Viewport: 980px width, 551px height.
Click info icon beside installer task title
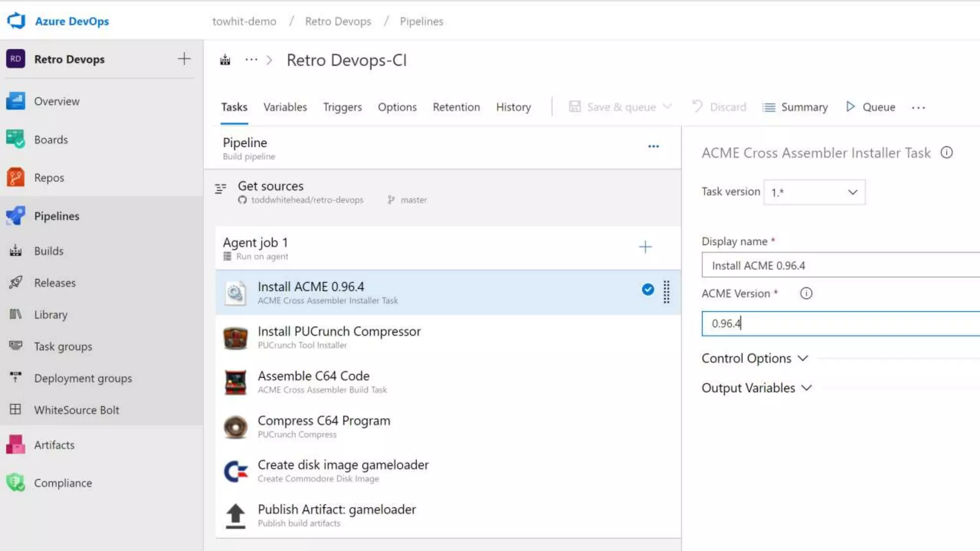point(947,153)
